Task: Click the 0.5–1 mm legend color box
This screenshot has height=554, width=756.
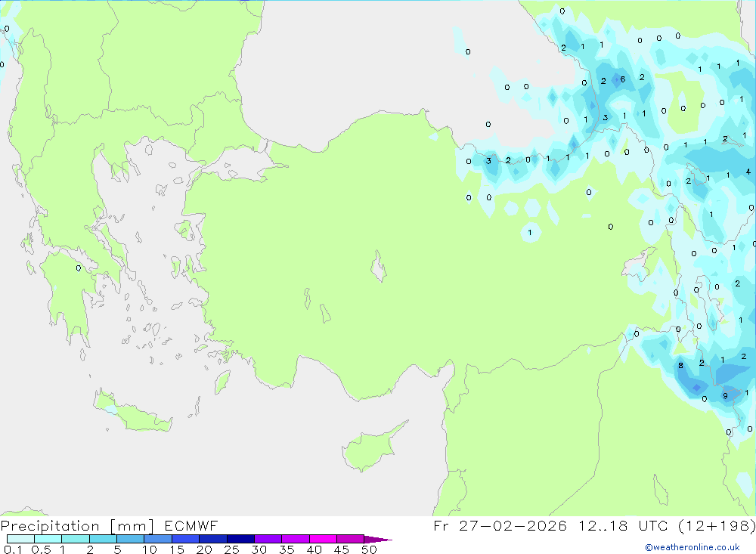Action: click(x=48, y=539)
